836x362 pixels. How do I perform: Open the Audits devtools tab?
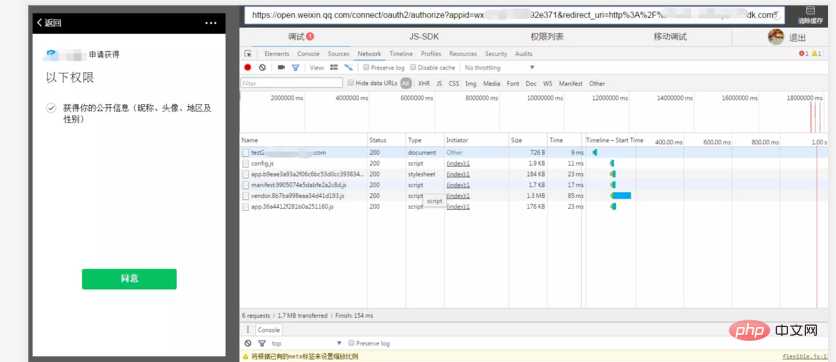[524, 54]
